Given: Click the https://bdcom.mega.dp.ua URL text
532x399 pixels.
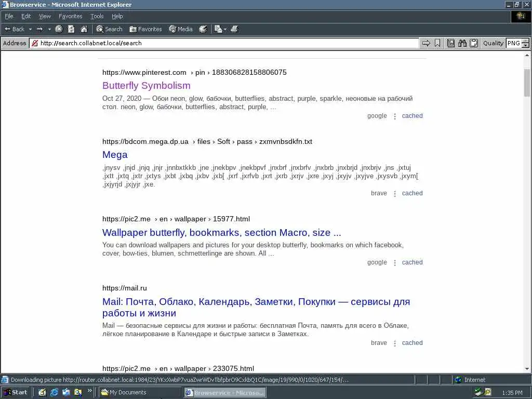Looking at the screenshot, I should [x=145, y=141].
